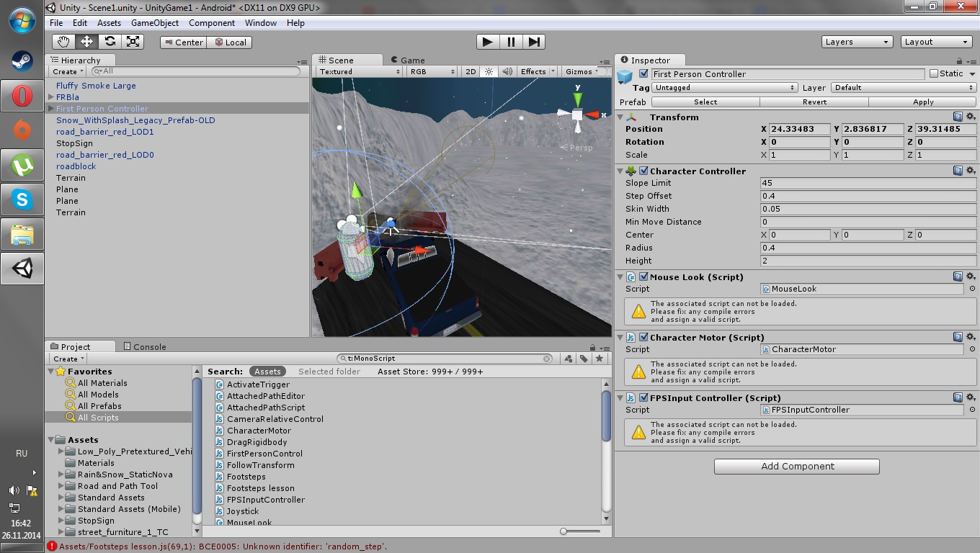This screenshot has height=553, width=980.
Task: Click the save search star icon
Action: click(x=599, y=358)
